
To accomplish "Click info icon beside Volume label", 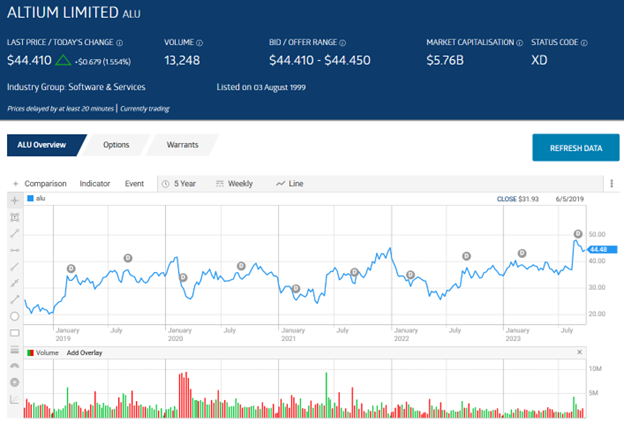I will pyautogui.click(x=199, y=43).
